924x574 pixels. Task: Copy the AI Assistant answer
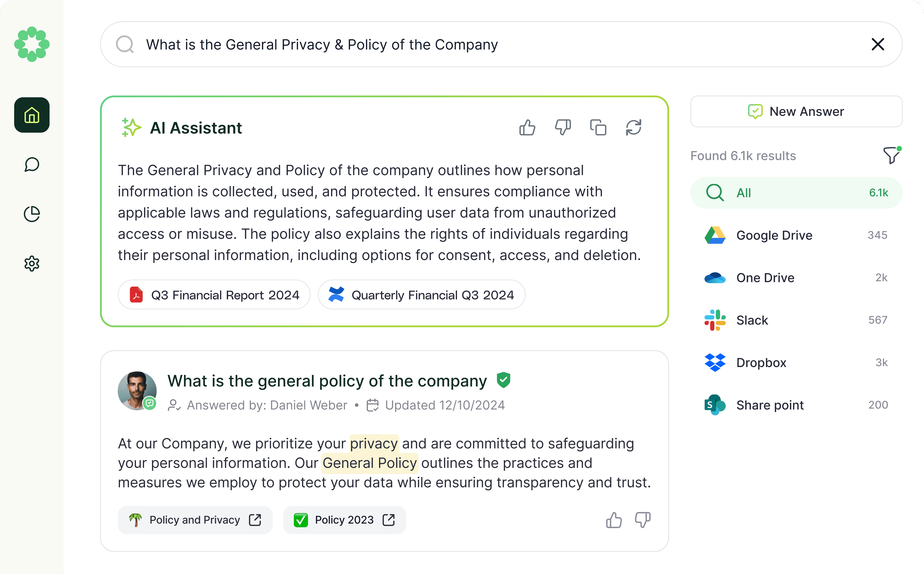[x=598, y=128]
